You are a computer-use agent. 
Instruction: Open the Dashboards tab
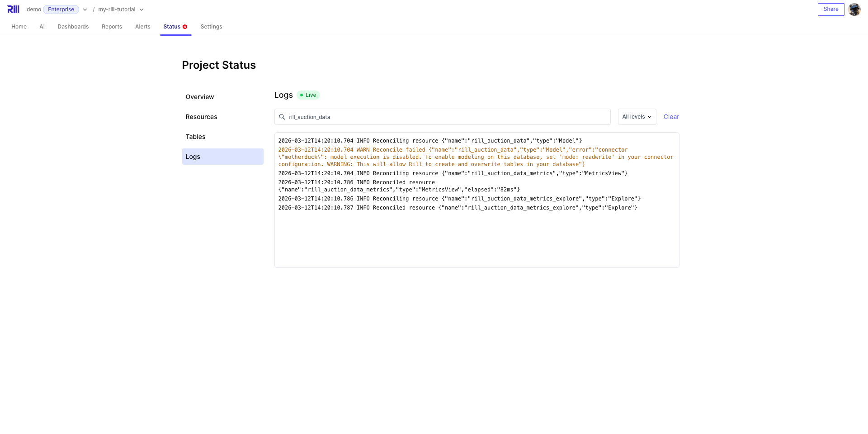pos(73,27)
